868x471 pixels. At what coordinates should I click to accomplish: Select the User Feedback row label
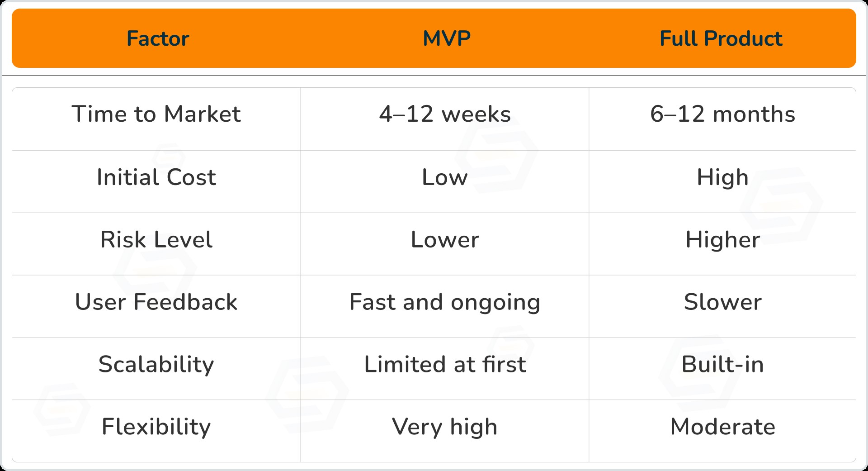click(156, 302)
